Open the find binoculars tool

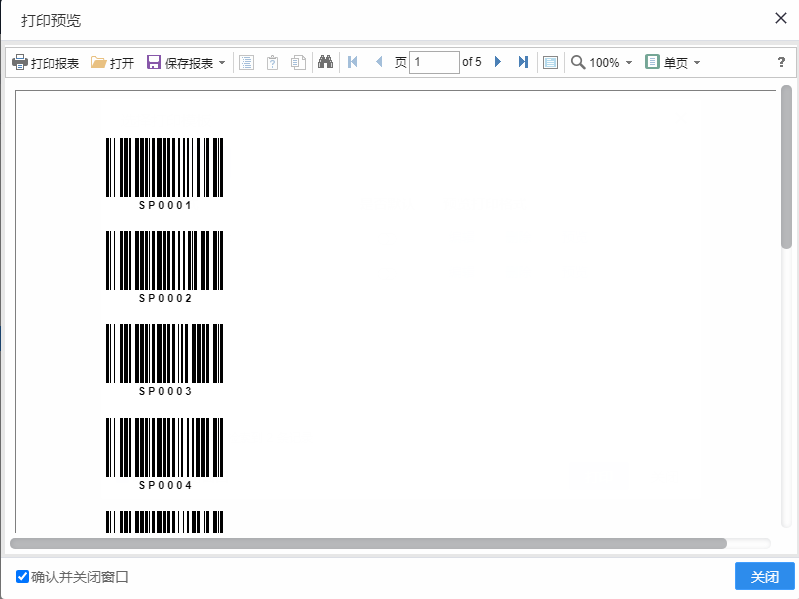tap(325, 62)
